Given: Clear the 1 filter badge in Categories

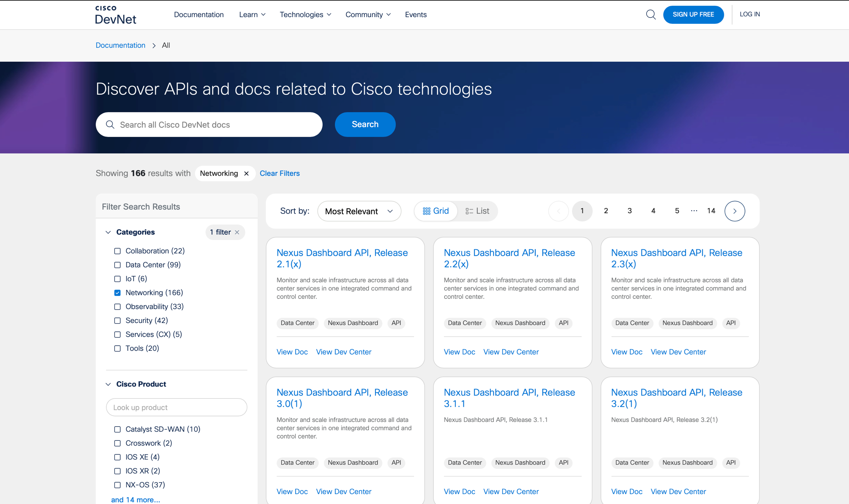Looking at the screenshot, I should 237,232.
